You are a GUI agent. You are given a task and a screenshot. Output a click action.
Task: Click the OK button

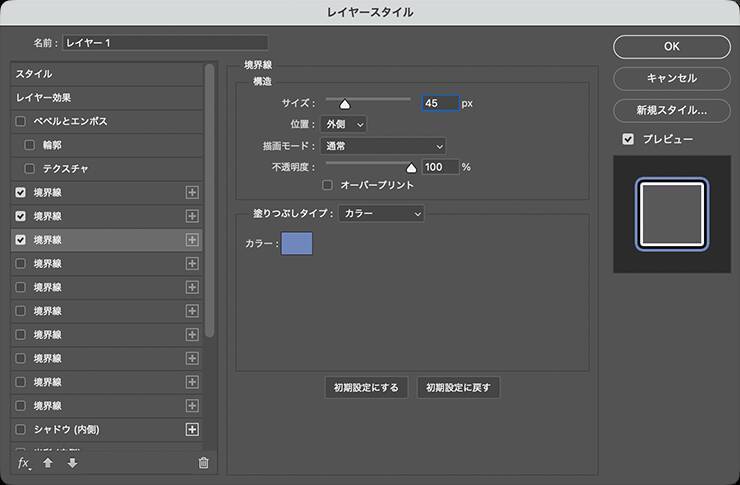[x=672, y=47]
